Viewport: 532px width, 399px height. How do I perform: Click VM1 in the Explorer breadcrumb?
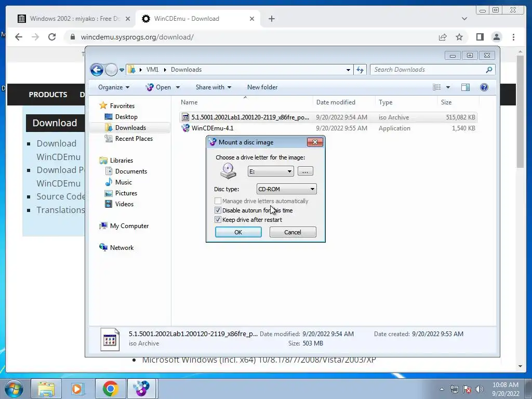pyautogui.click(x=152, y=70)
